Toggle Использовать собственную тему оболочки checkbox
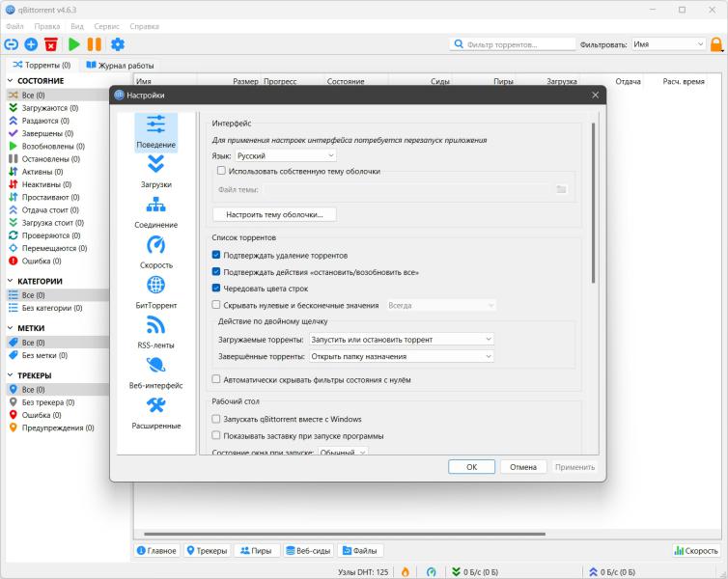 pos(221,171)
